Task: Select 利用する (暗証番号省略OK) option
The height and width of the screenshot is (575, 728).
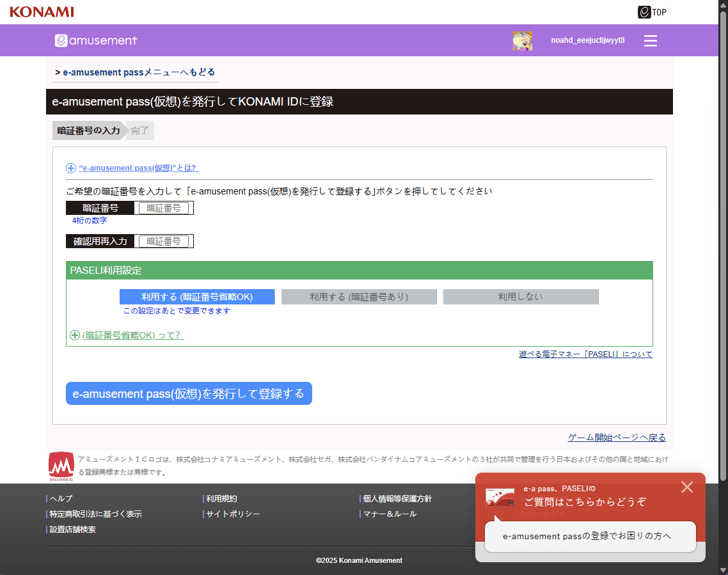Action: tap(197, 297)
